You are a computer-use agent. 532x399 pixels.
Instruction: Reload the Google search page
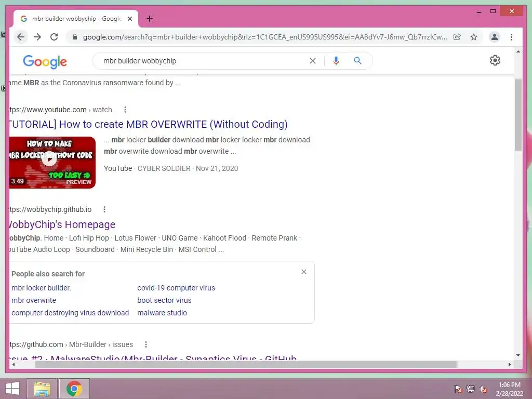coord(54,37)
